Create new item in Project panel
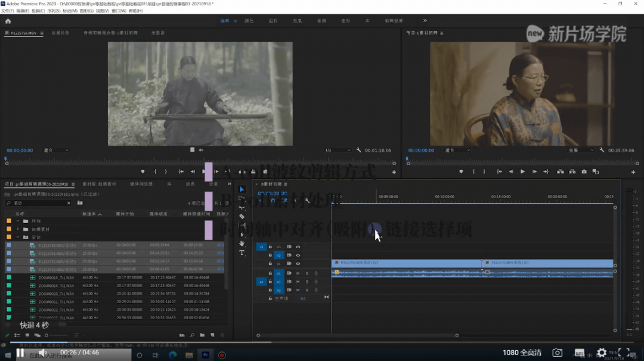The width and height of the screenshot is (644, 361). [212, 335]
